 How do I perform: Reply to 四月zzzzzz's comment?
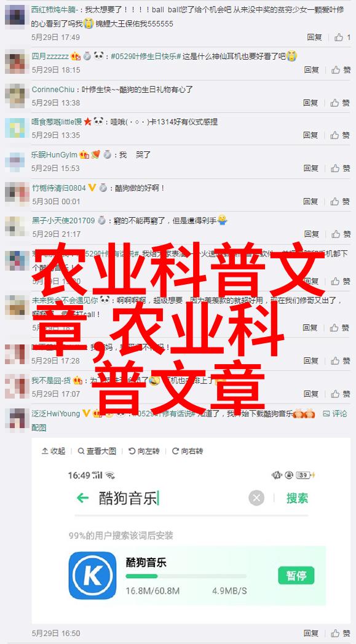click(312, 70)
